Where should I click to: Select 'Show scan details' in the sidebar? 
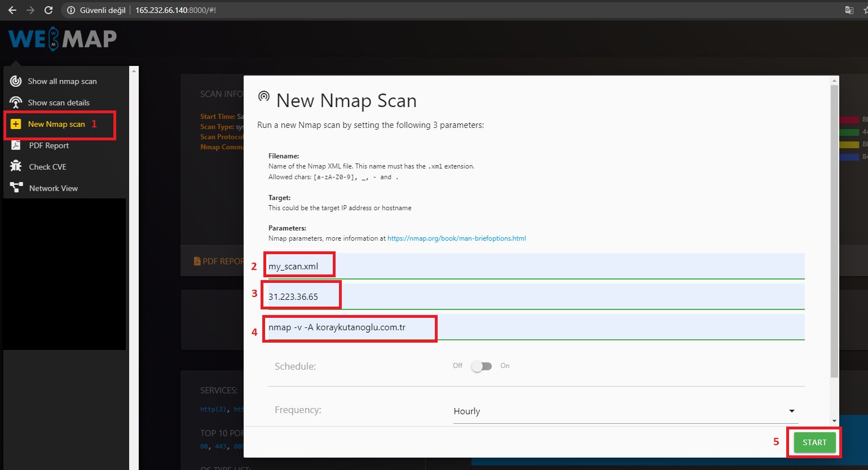coord(59,102)
